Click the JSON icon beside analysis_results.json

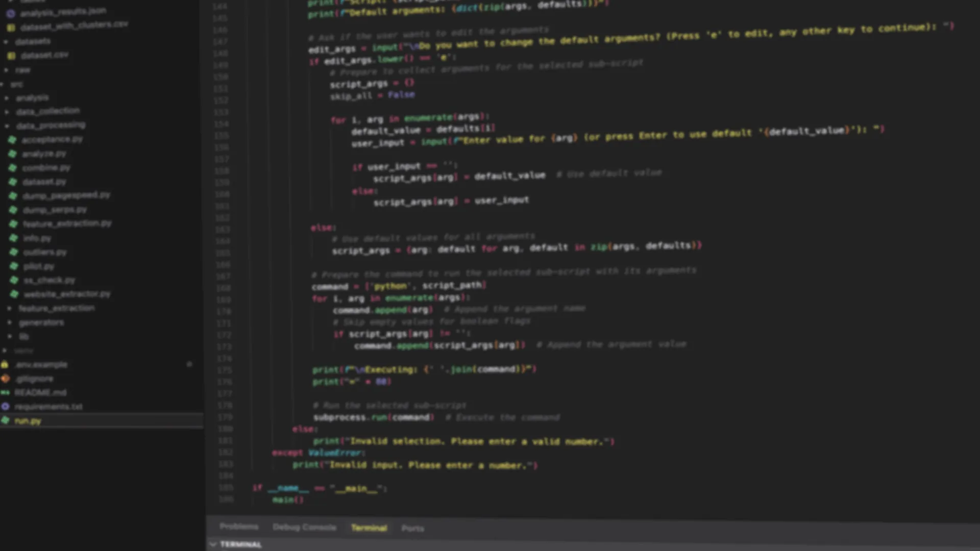[11, 13]
